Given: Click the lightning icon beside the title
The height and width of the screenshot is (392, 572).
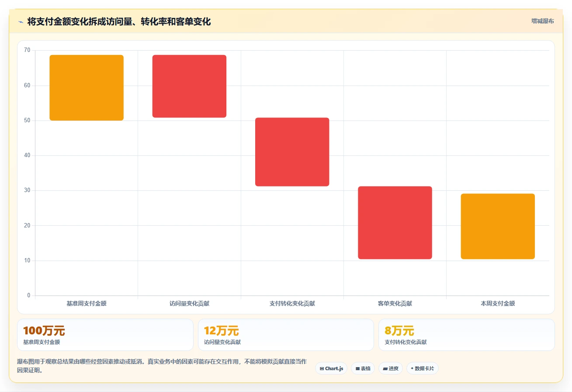Looking at the screenshot, I should [x=21, y=22].
